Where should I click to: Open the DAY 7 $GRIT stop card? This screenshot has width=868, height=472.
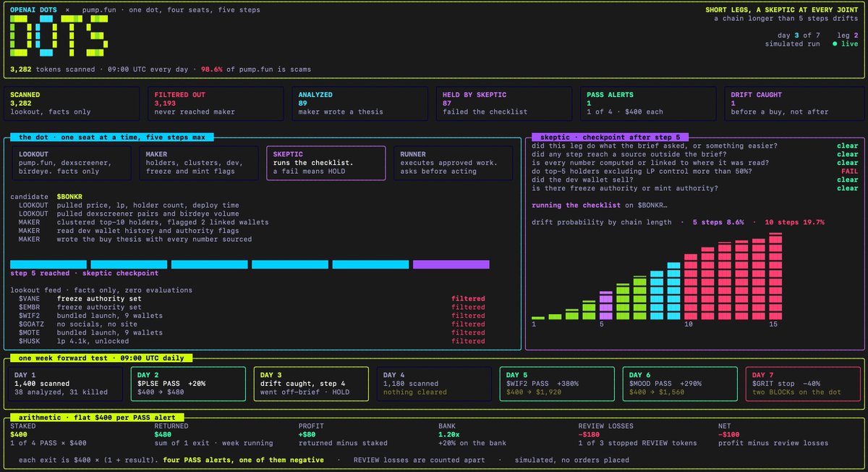[x=803, y=383]
